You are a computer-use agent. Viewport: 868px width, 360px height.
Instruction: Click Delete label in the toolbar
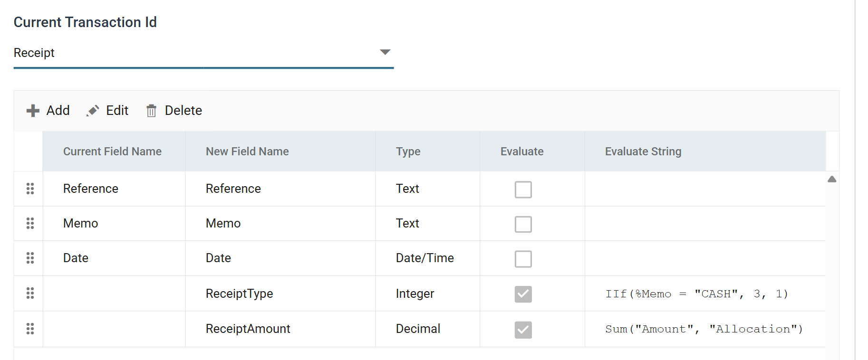tap(183, 111)
